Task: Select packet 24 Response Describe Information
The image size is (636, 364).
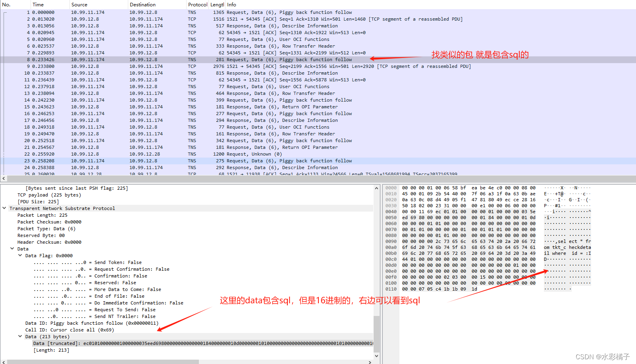Action: click(318, 168)
